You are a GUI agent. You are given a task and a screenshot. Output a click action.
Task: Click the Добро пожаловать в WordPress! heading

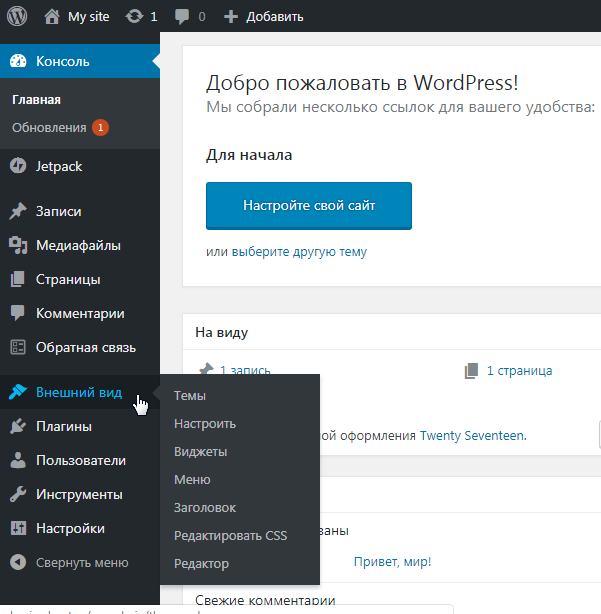click(x=362, y=83)
